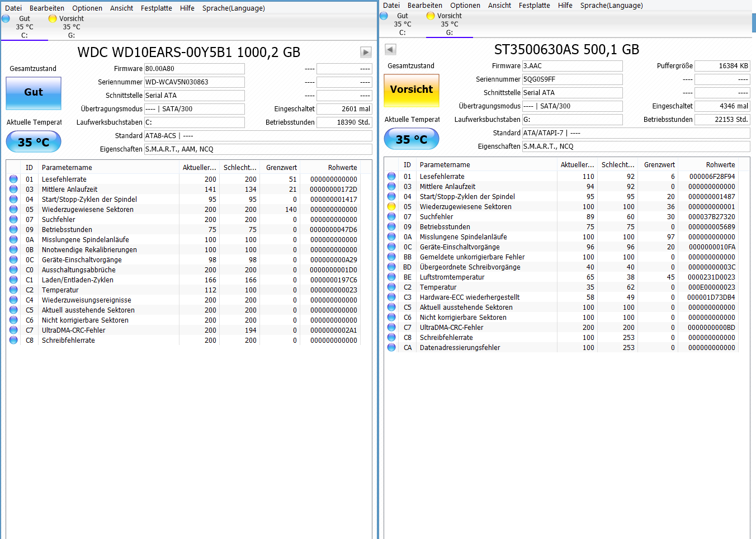Open Hilfe menu in right window
Screen dimensions: 756x539
pyautogui.click(x=565, y=6)
